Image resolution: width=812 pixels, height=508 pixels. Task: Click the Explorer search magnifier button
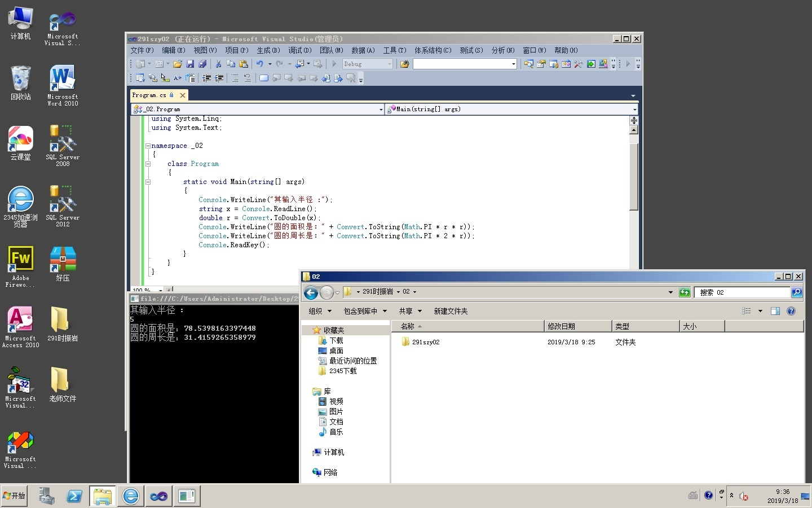point(797,292)
